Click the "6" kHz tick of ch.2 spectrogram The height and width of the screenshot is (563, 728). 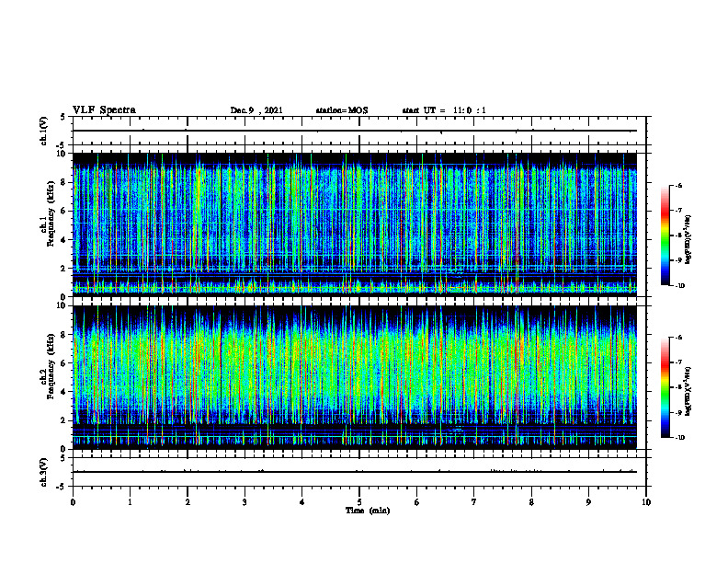(x=63, y=363)
